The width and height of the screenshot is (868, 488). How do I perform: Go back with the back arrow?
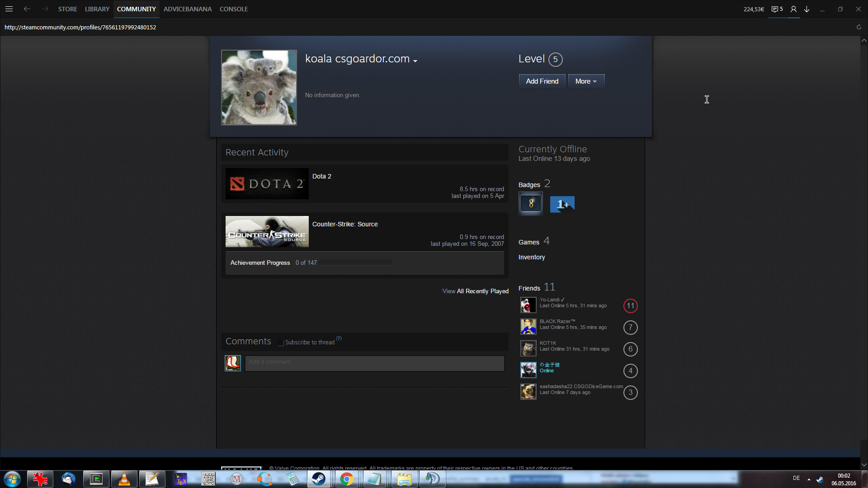[x=27, y=9]
